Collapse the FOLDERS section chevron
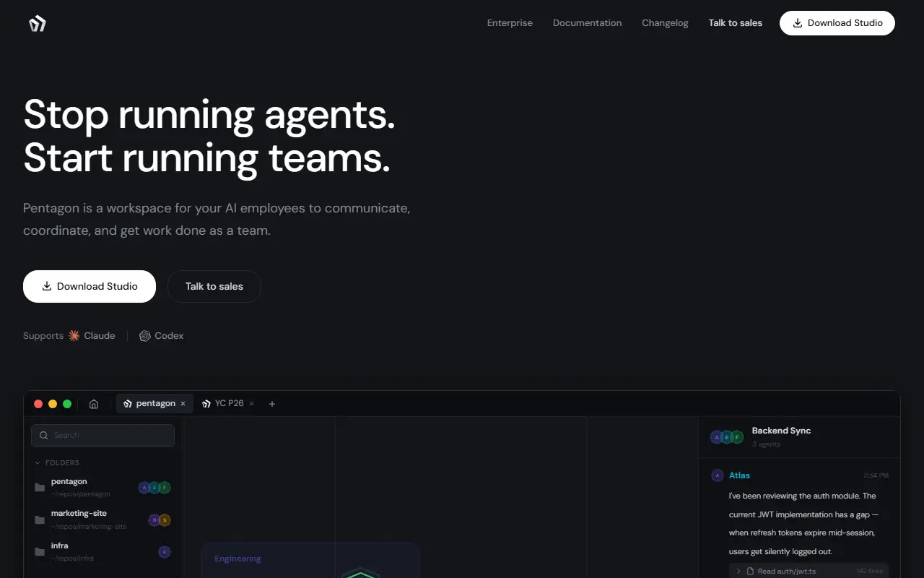 pyautogui.click(x=38, y=463)
